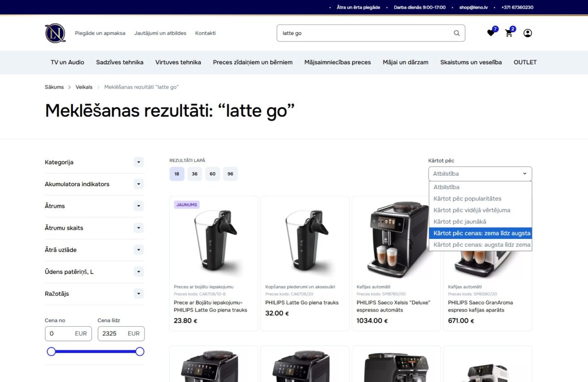Open the Kārtot pēc dropdown
Viewport: 588px width, 382px height.
pyautogui.click(x=480, y=173)
